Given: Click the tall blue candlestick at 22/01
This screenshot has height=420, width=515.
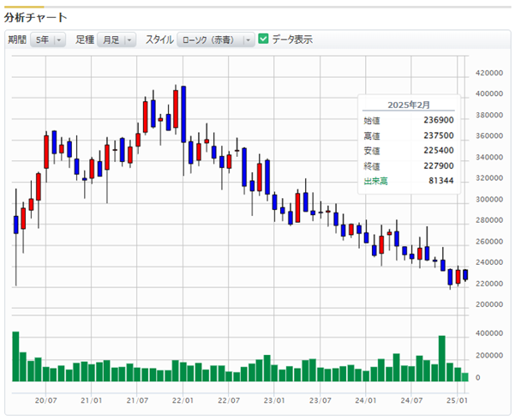Looking at the screenshot, I should (x=183, y=114).
